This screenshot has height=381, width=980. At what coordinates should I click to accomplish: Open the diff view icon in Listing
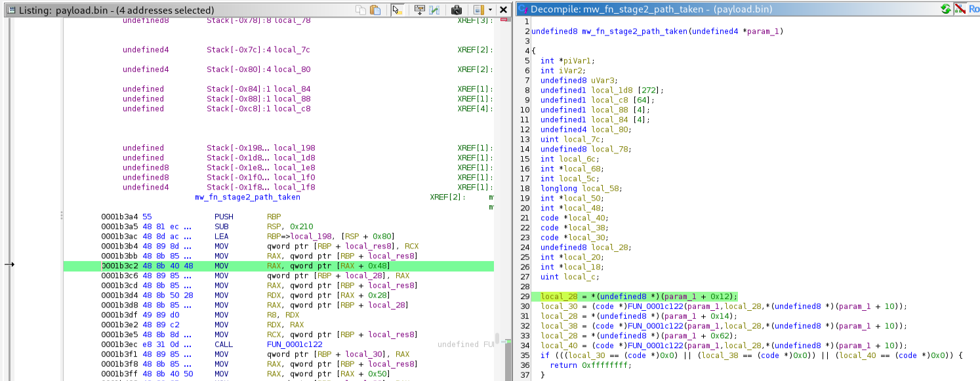[x=434, y=10]
